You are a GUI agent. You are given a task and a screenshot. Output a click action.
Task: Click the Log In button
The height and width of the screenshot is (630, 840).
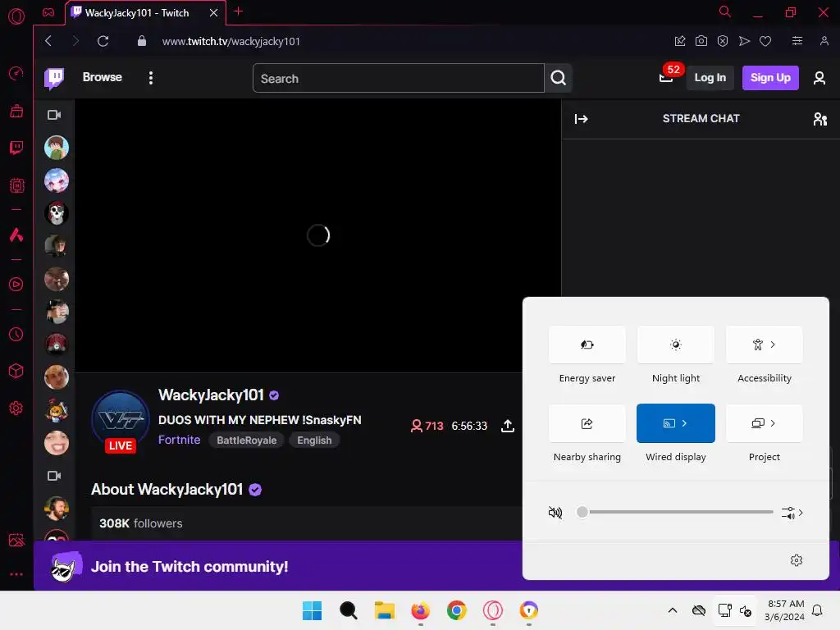[x=710, y=78]
